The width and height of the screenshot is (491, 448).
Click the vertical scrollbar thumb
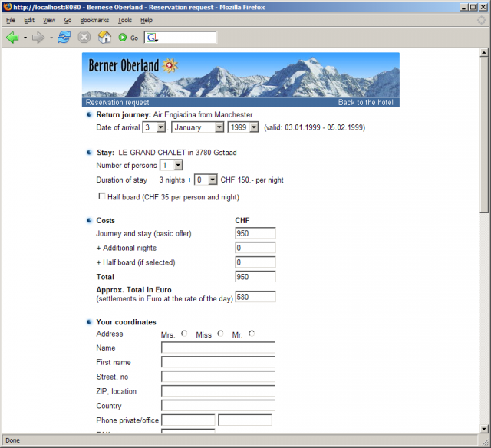[484, 135]
